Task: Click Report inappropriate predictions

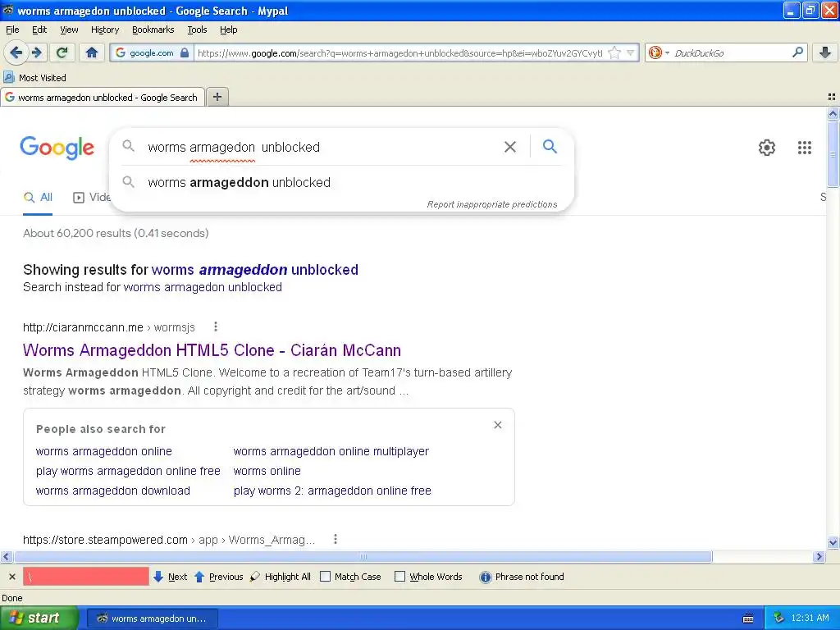Action: [x=492, y=204]
